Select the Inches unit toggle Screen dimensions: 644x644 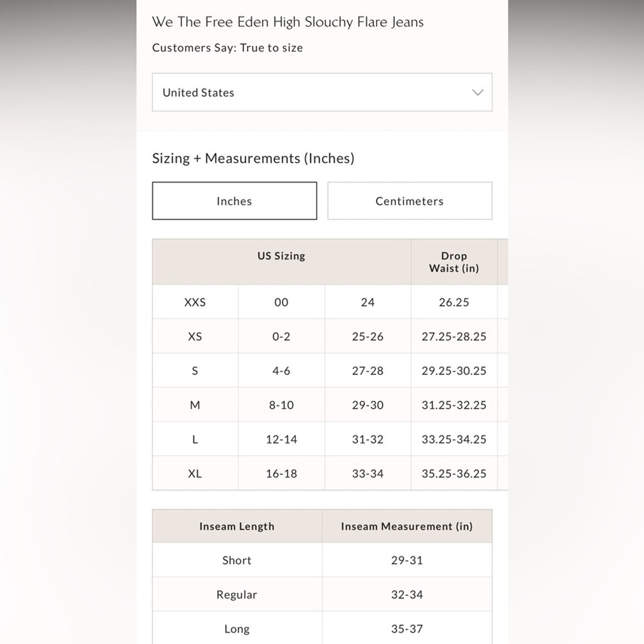[x=234, y=201]
